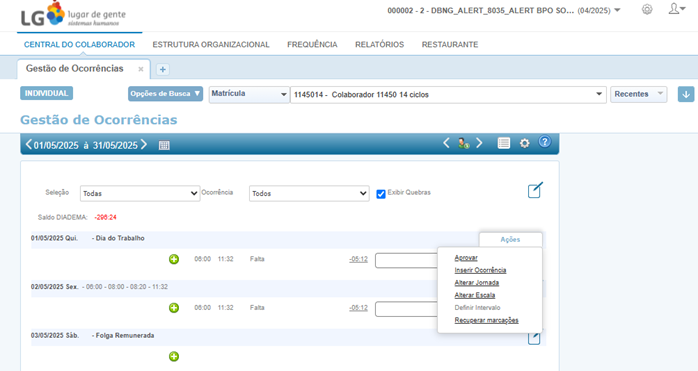Viewport: 698px width, 371px height.
Task: Open the calendar date picker icon
Action: click(164, 145)
